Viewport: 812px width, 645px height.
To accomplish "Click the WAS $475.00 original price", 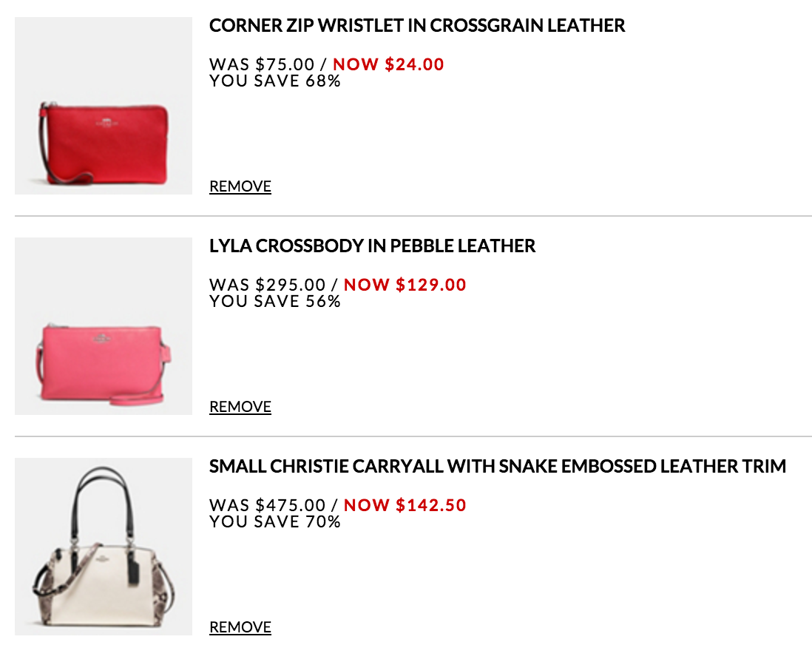I will [267, 505].
